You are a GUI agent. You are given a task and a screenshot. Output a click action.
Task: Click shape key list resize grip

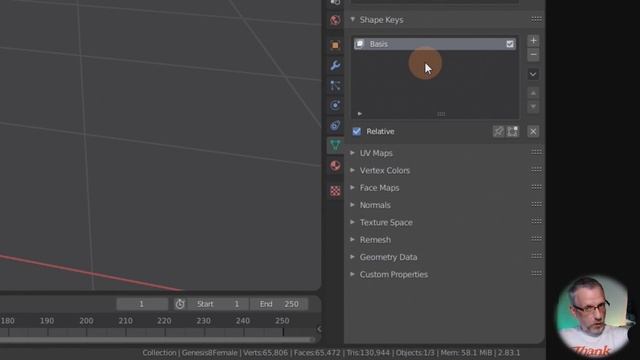coord(441,114)
